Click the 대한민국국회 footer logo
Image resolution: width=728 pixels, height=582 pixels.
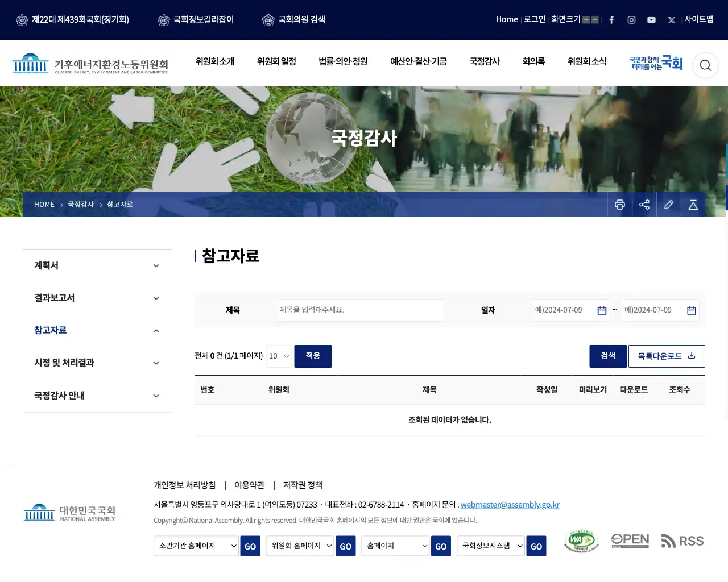[x=69, y=513]
